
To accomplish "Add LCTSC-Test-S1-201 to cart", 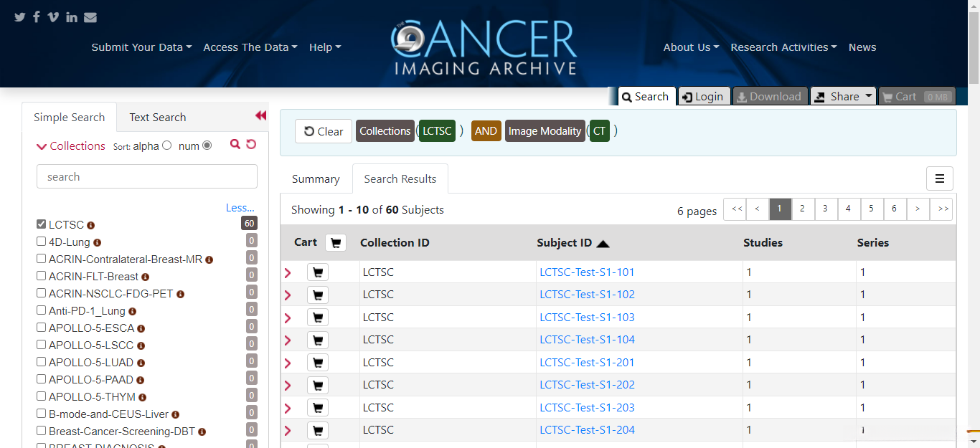I will point(318,362).
